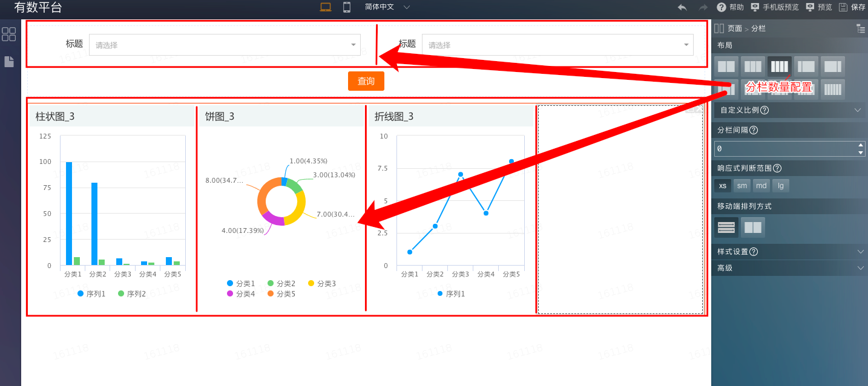
Task: Save with the 保存 button
Action: tap(852, 7)
